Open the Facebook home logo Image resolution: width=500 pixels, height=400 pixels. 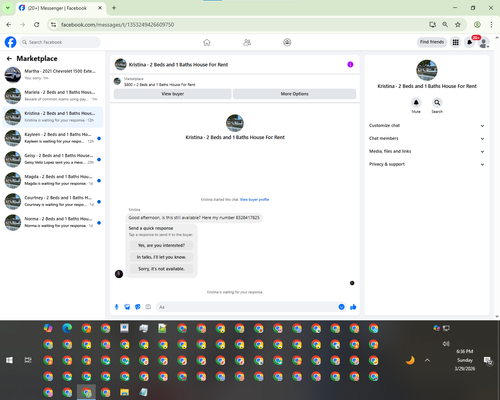click(x=10, y=42)
